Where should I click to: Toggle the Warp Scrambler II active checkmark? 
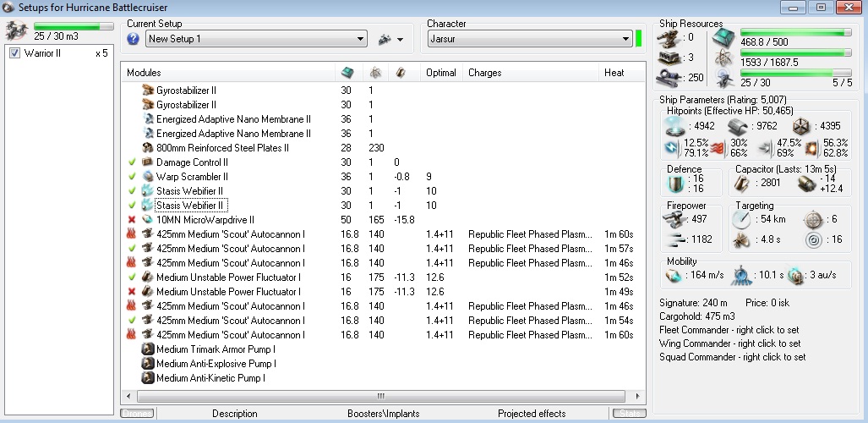132,177
